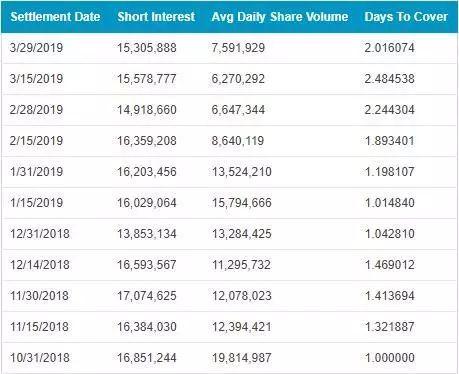Click the Days To Cover column header
The image size is (459, 374).
click(x=406, y=17)
